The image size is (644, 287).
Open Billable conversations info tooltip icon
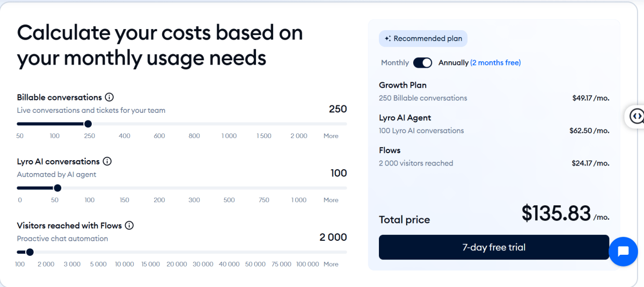[x=109, y=97]
